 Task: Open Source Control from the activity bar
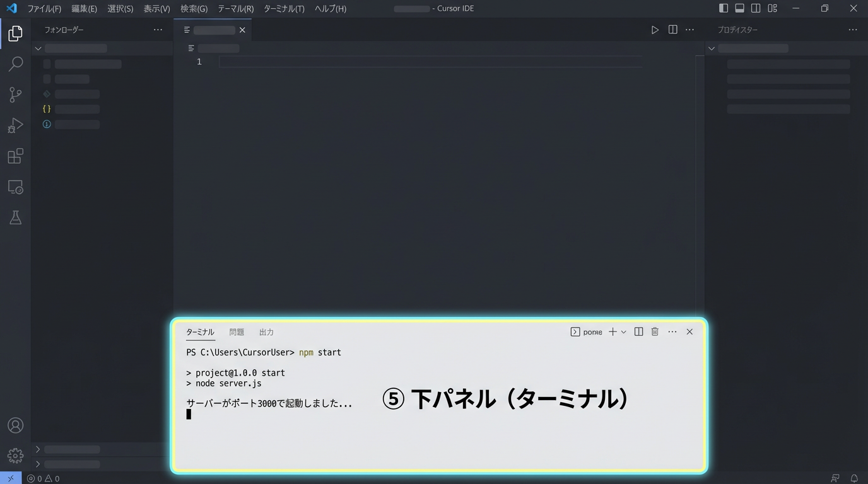15,94
